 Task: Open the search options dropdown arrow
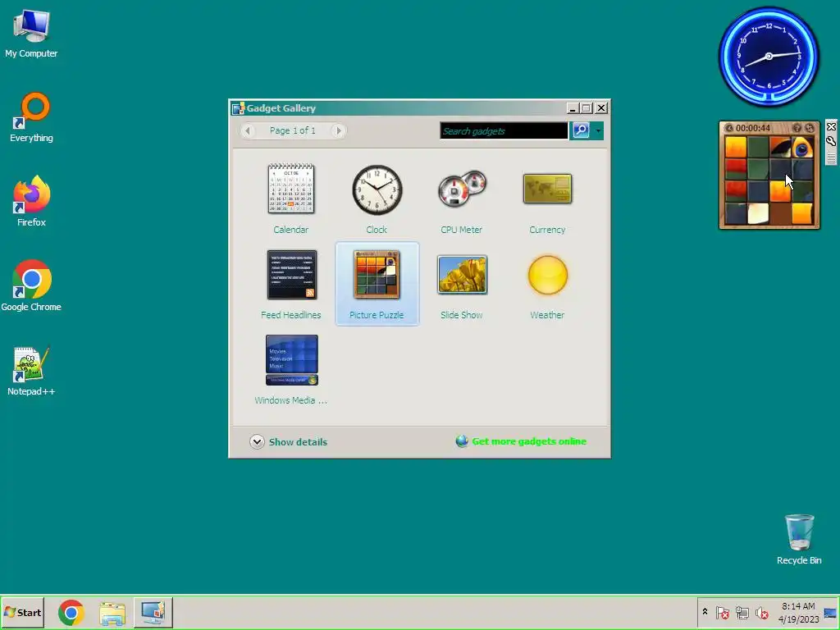pyautogui.click(x=598, y=130)
